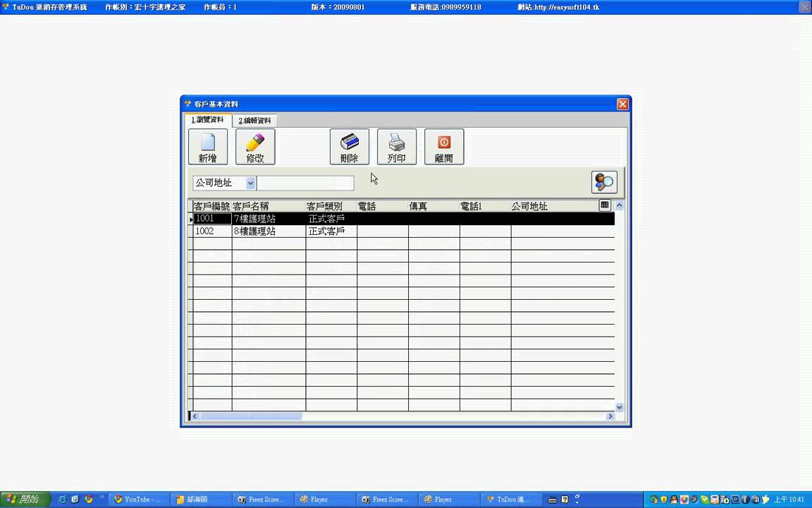812x508 pixels.
Task: Click the 客戶名稱 column header
Action: point(269,206)
